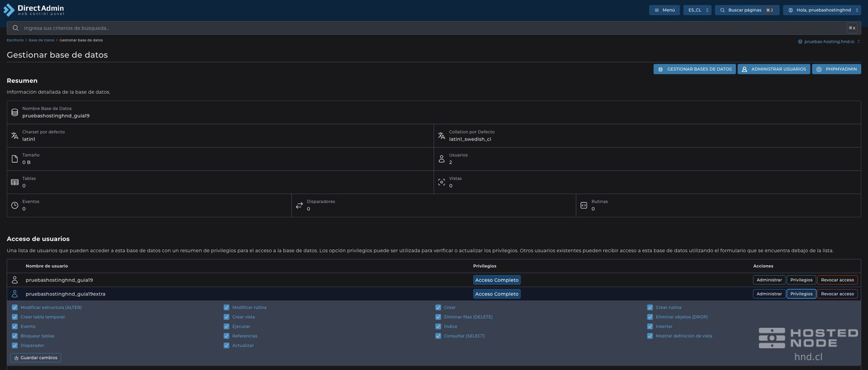Click the views icon beside Vistas
The image size is (868, 370).
(441, 182)
